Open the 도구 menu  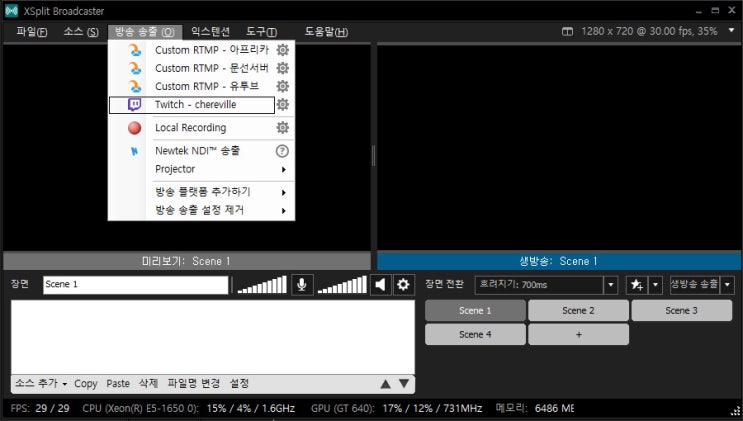[x=262, y=32]
